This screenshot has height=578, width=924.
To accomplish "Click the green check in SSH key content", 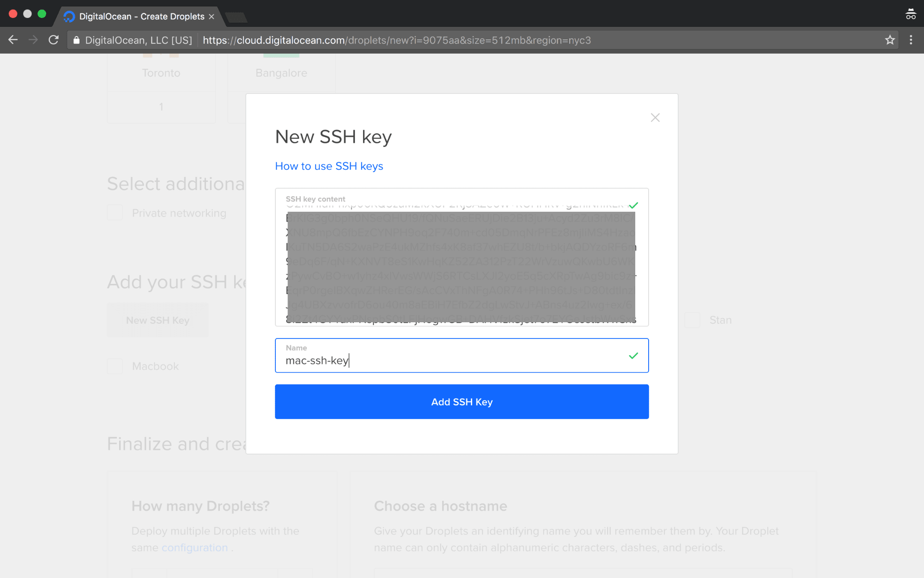I will click(x=633, y=205).
